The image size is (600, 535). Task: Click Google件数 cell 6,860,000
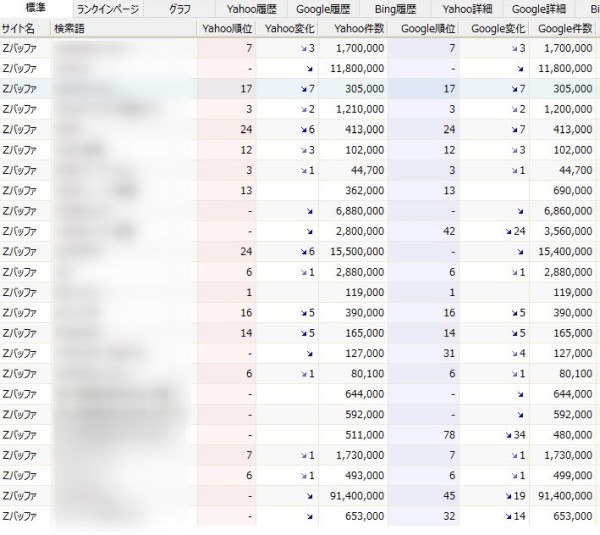[x=562, y=211]
